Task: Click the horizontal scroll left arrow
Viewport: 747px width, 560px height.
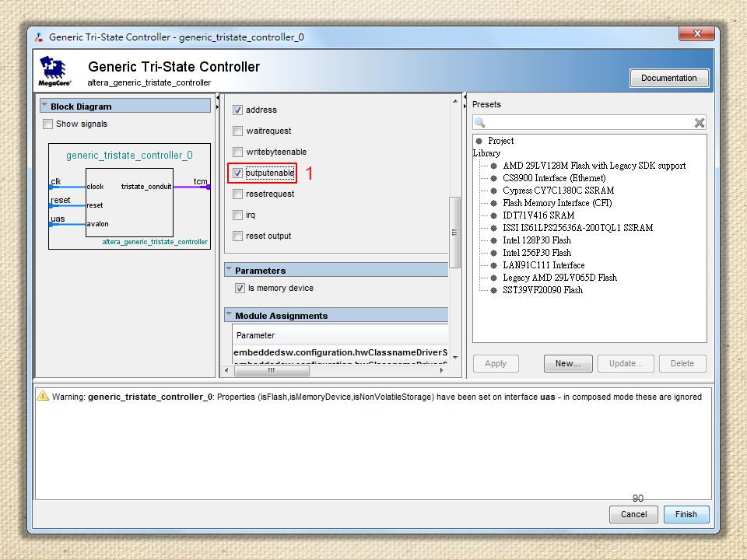Action: click(x=226, y=370)
